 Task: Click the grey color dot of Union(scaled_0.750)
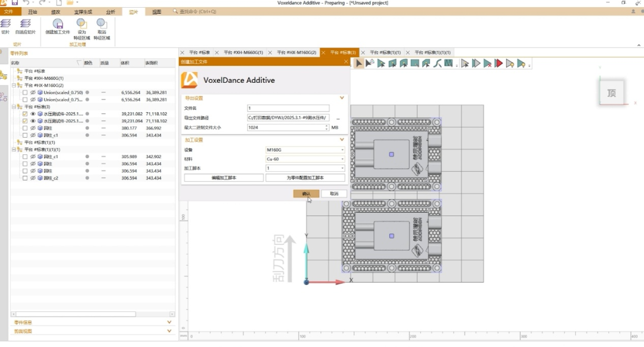(x=87, y=92)
